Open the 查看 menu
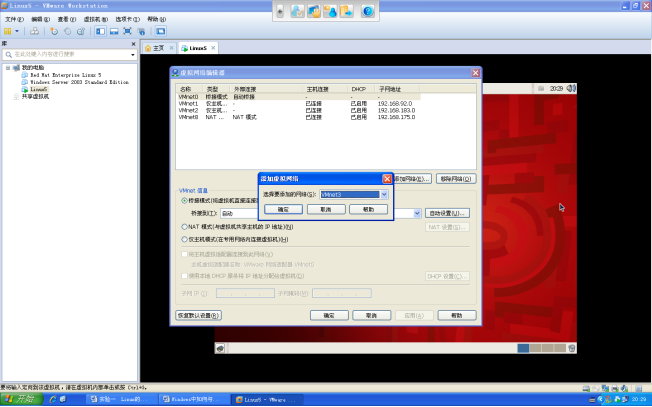Image resolution: width=652 pixels, height=407 pixels. (67, 19)
